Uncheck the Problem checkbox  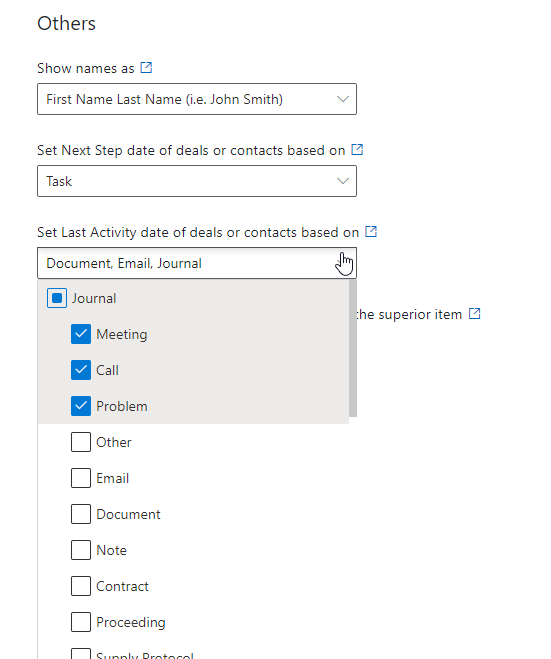click(x=81, y=406)
